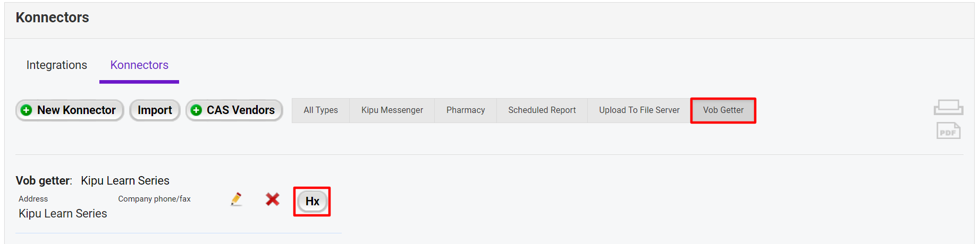Click the printer icon
The image size is (980, 244).
[x=948, y=108]
